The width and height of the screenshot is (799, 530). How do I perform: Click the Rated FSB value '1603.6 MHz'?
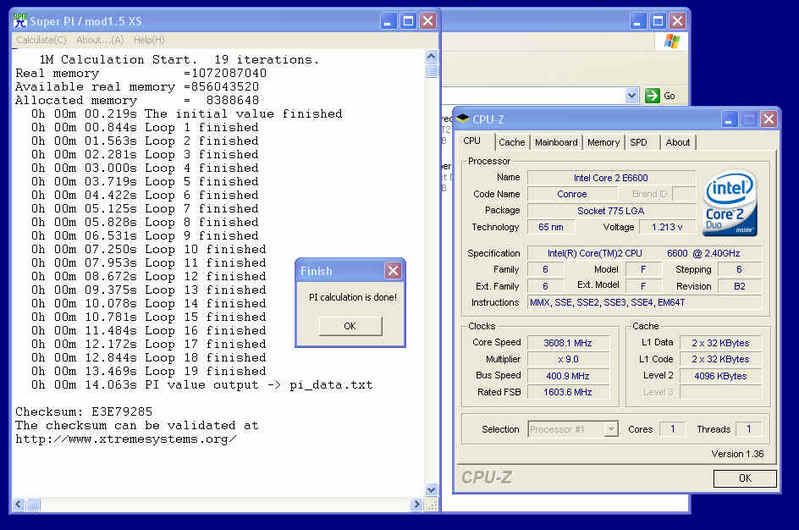tap(568, 392)
